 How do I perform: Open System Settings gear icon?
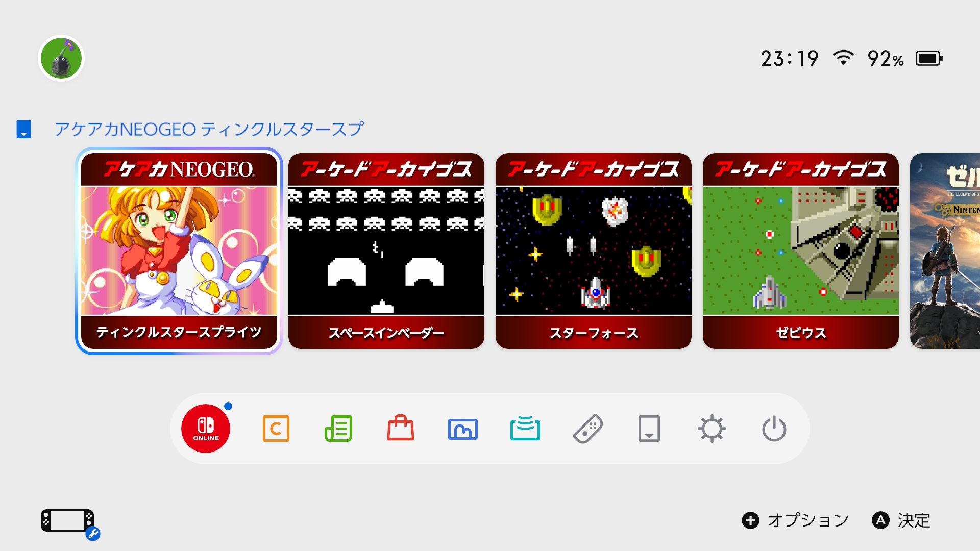coord(712,429)
